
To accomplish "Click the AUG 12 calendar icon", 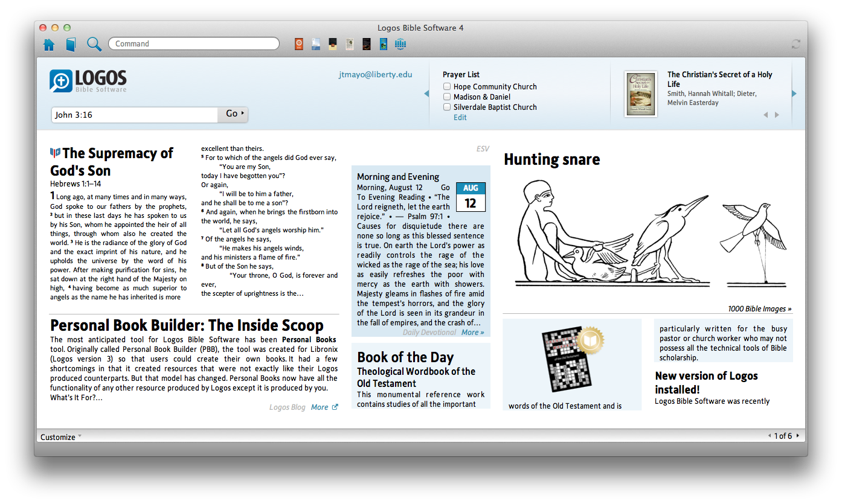I will tap(471, 197).
